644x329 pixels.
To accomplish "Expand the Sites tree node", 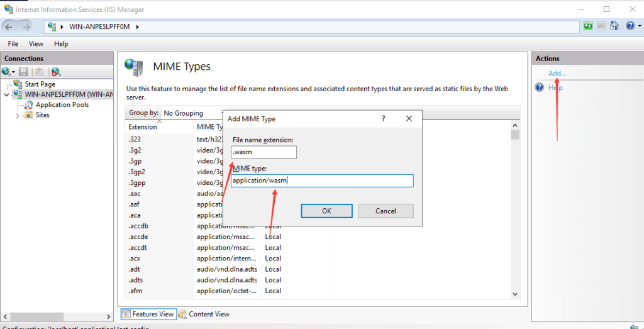I will click(x=17, y=115).
